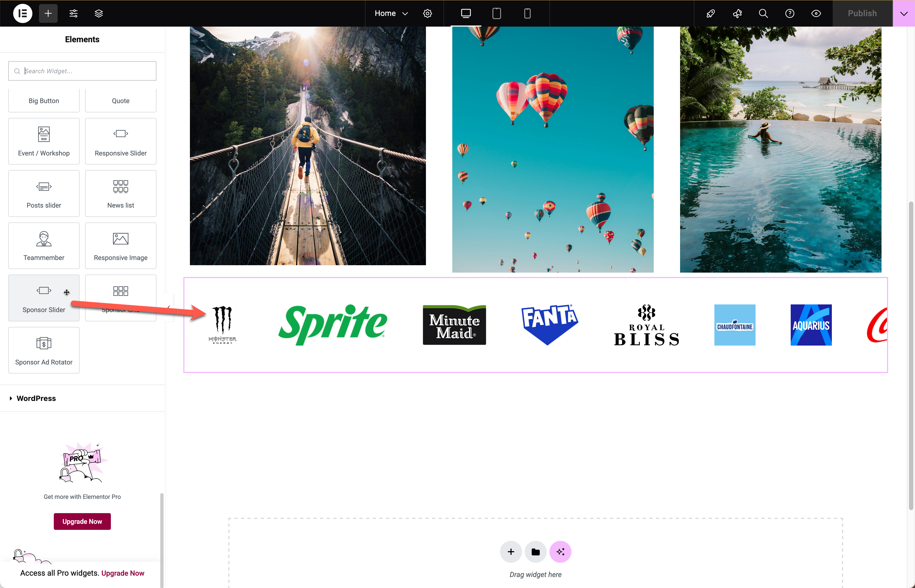Switch to tablet responsive view
The width and height of the screenshot is (915, 588).
(x=496, y=13)
